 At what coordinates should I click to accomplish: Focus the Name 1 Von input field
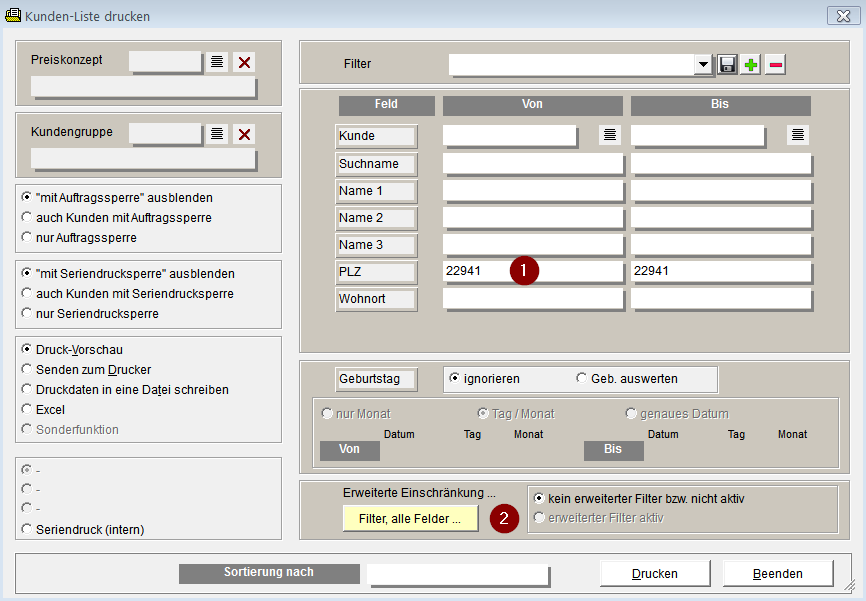click(533, 191)
